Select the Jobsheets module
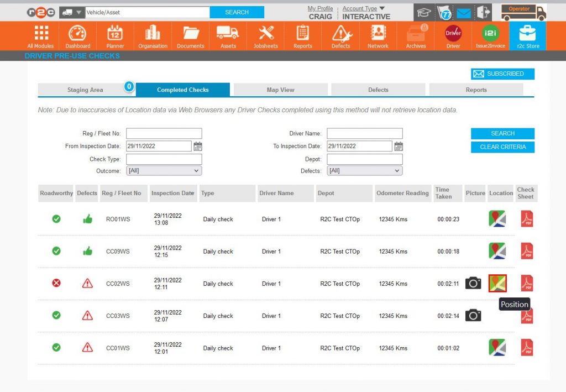Viewport: 566px width, 392px height. (x=265, y=35)
